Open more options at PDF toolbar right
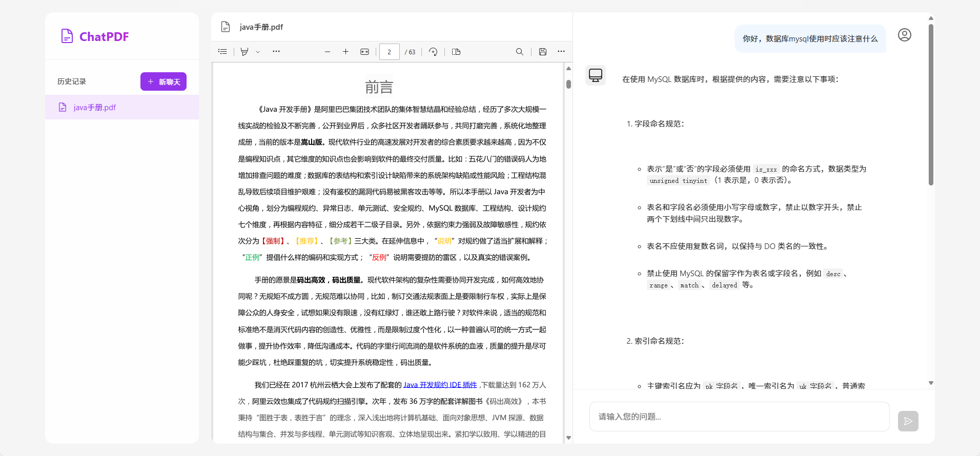Screen dimensions: 980x456 (561, 52)
